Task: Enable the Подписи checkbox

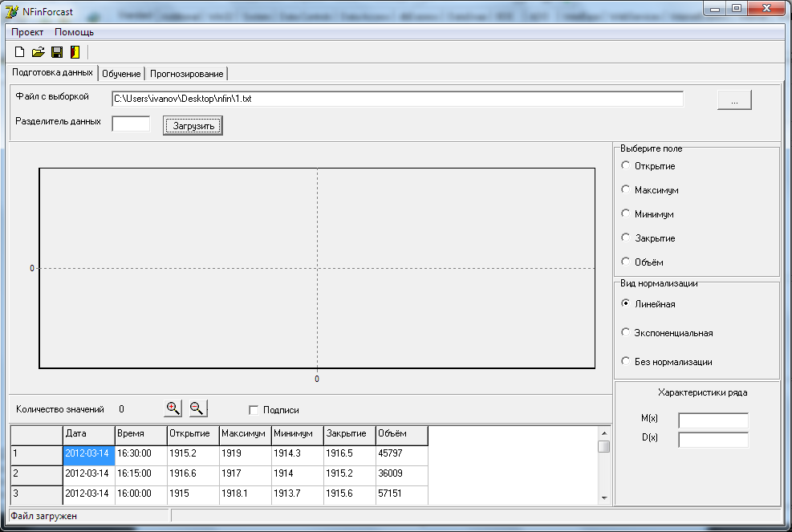Action: point(254,410)
